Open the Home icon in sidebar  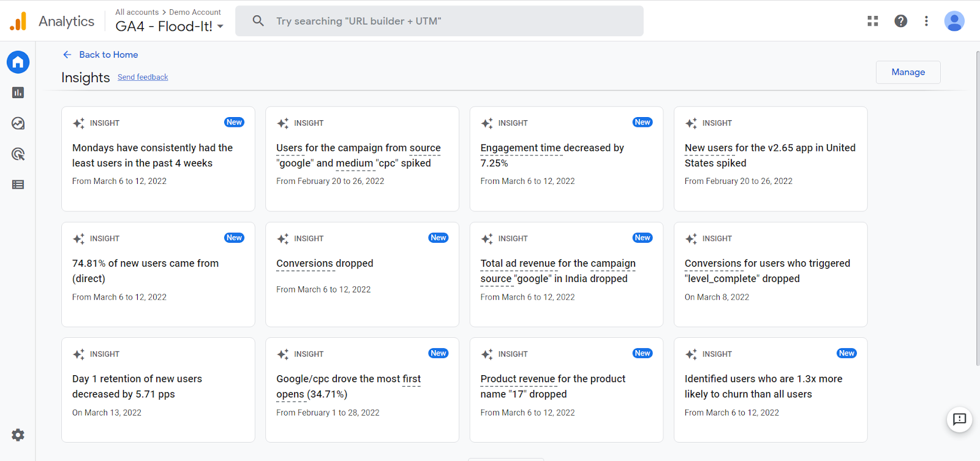(18, 62)
